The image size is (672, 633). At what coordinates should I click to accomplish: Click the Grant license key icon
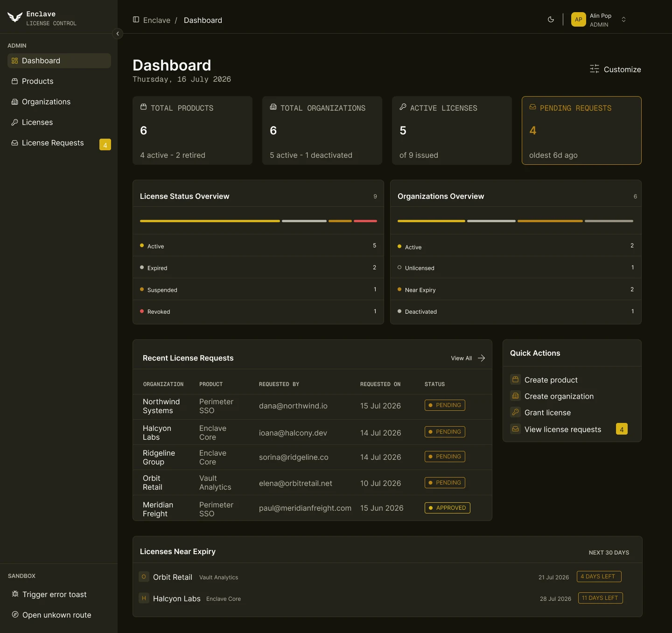pyautogui.click(x=515, y=412)
